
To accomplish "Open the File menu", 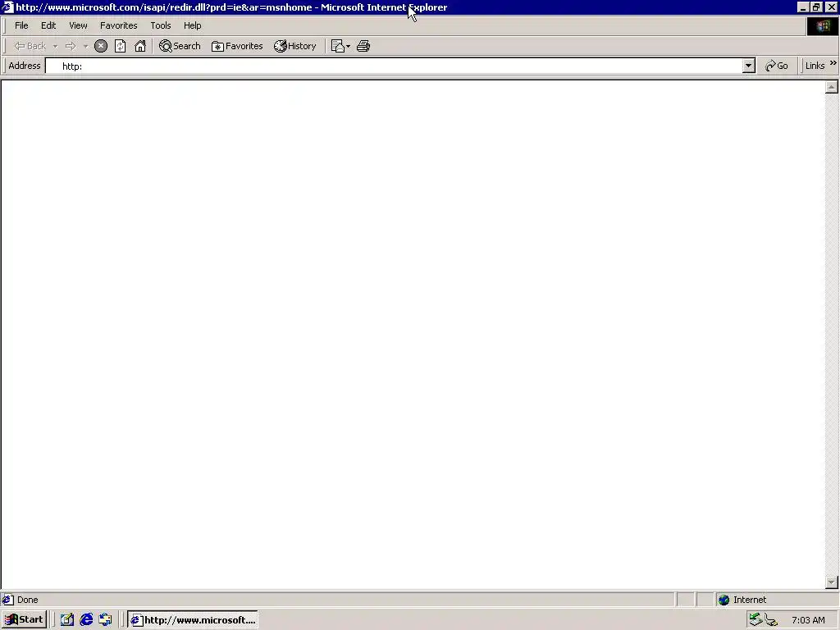I will coord(21,25).
